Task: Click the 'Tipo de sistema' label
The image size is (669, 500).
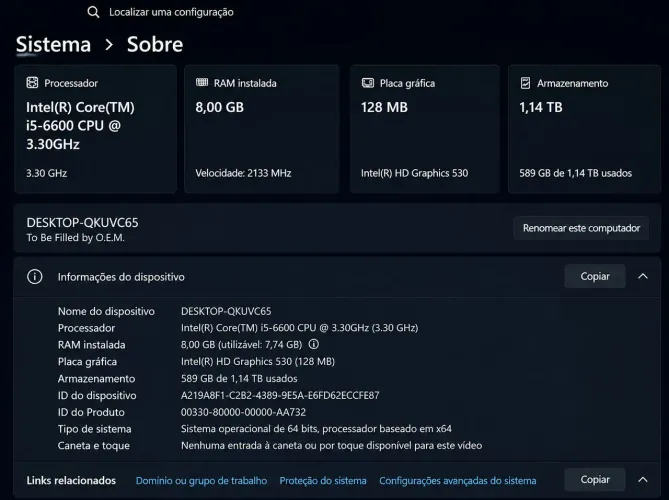Action: click(x=94, y=429)
